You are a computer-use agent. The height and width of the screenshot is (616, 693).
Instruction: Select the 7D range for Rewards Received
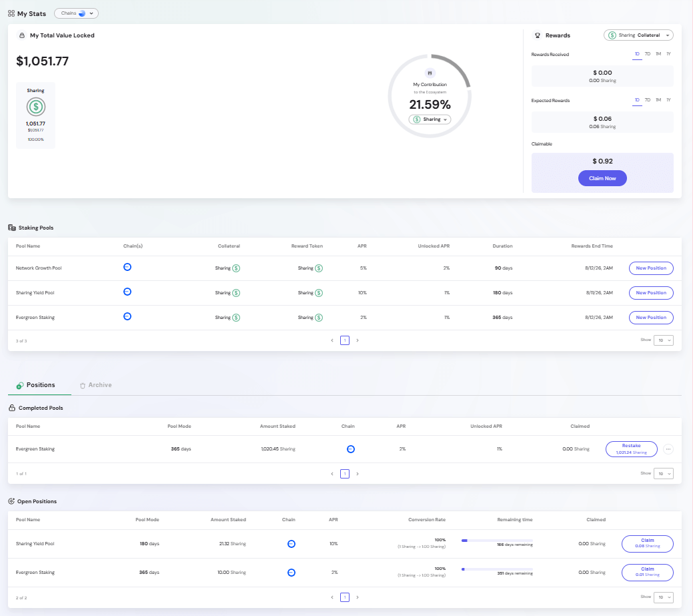pos(646,53)
